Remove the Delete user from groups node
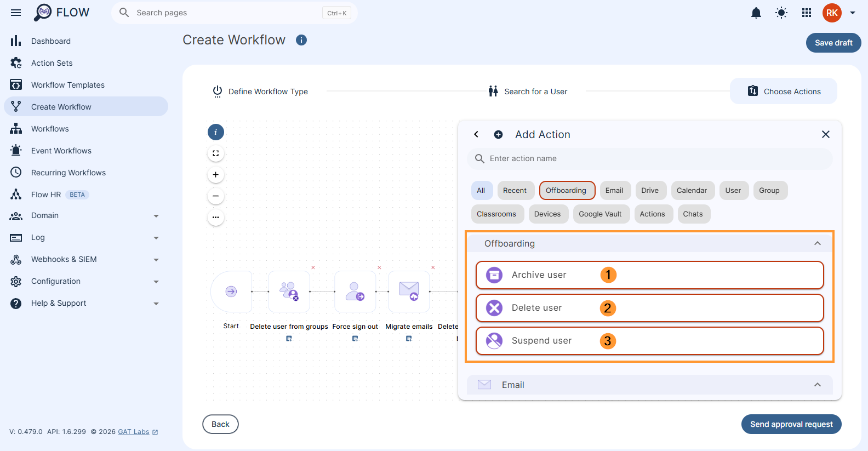 coord(313,267)
